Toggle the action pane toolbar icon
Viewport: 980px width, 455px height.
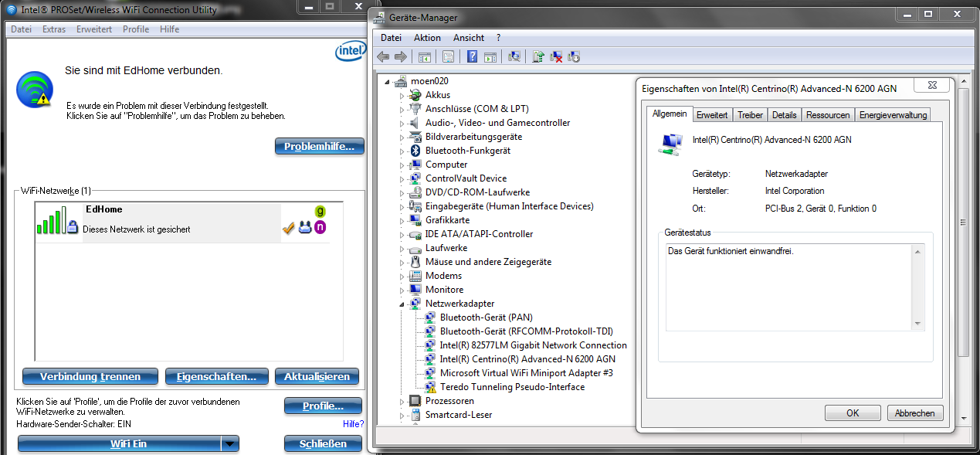point(490,56)
